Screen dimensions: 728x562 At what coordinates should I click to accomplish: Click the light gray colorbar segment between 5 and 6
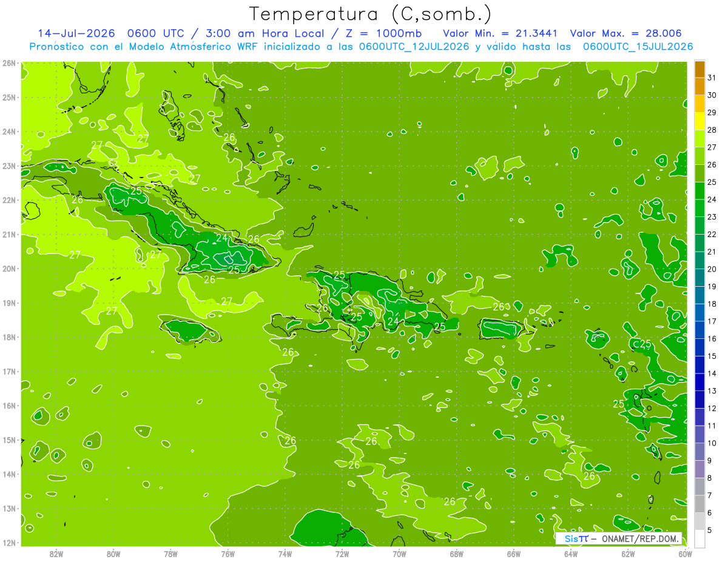tap(699, 521)
